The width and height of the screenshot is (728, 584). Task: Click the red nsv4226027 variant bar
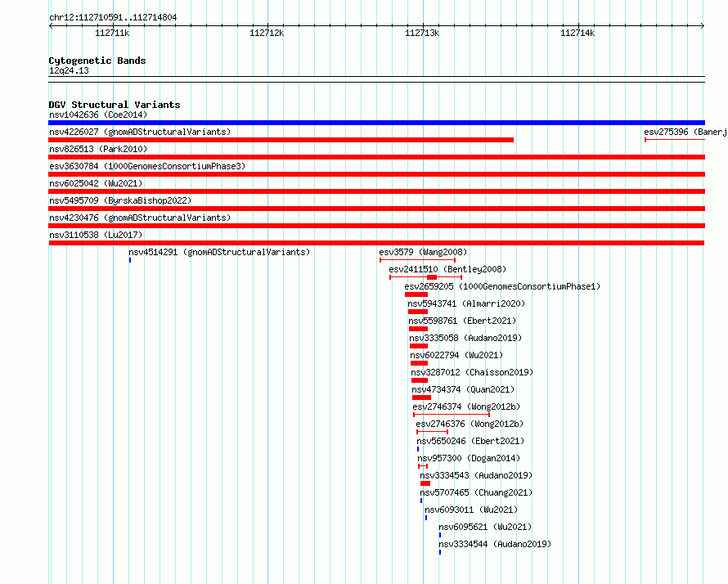tap(281, 140)
